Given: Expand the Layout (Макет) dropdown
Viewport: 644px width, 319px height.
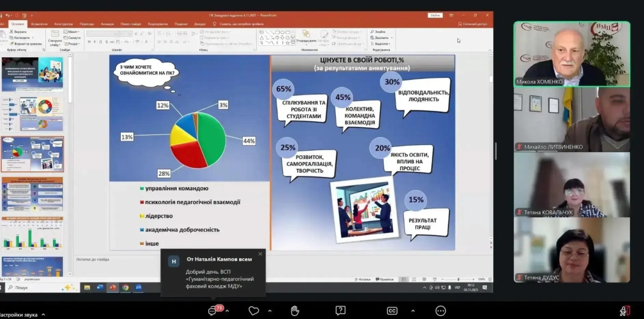Looking at the screenshot, I should [x=72, y=31].
